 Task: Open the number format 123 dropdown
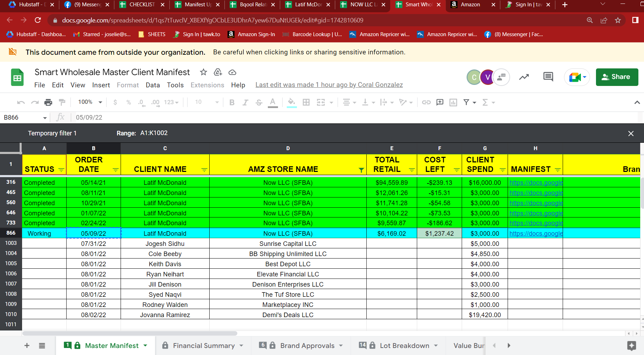click(x=171, y=102)
